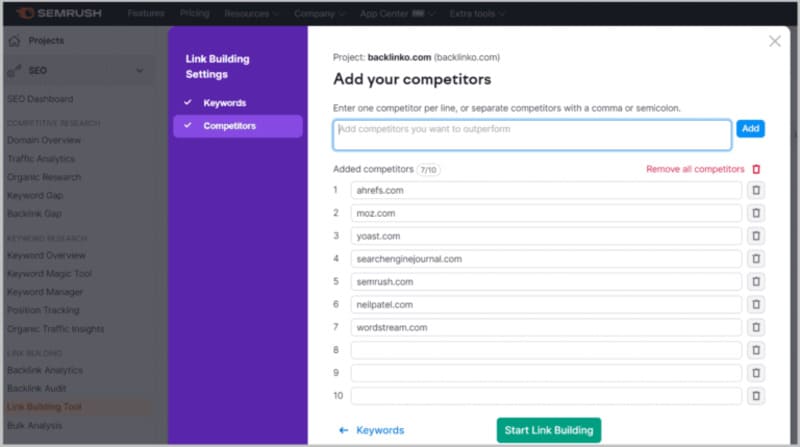
Task: Close the Link Building Settings dialog
Action: (775, 41)
